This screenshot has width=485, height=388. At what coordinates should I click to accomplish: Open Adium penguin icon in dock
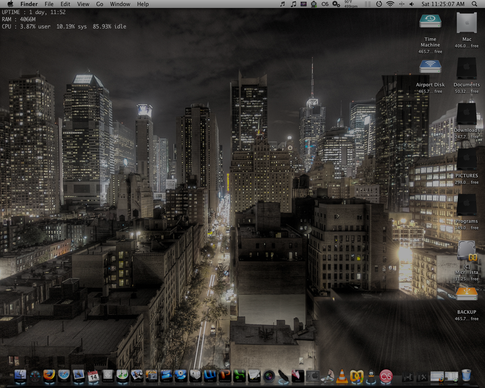pos(371,376)
